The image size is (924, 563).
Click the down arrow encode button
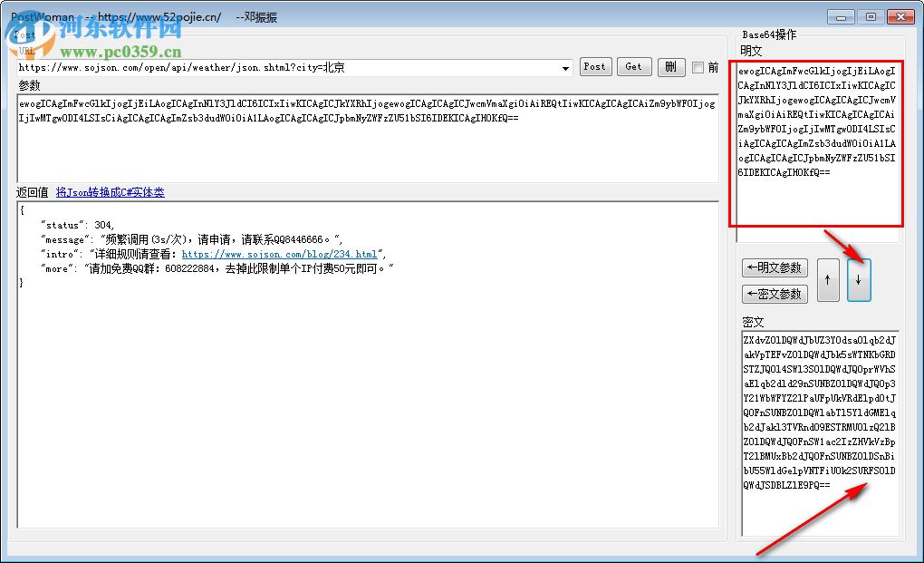tap(859, 281)
